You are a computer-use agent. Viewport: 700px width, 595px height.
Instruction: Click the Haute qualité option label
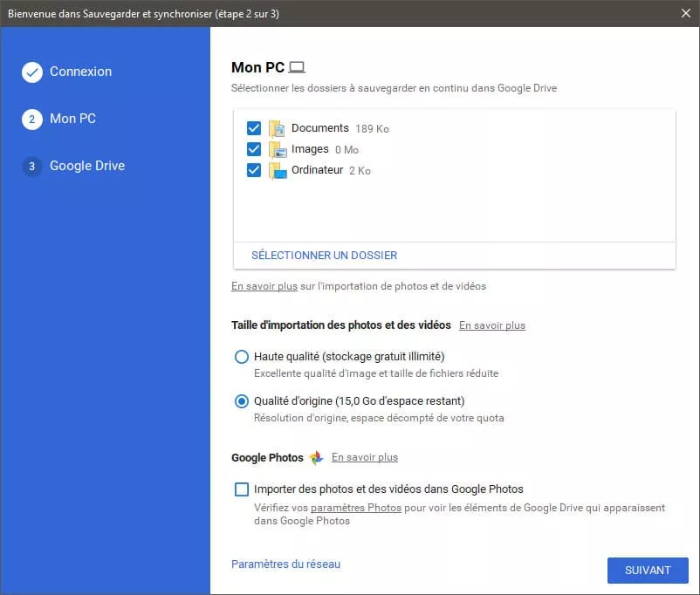pos(349,357)
